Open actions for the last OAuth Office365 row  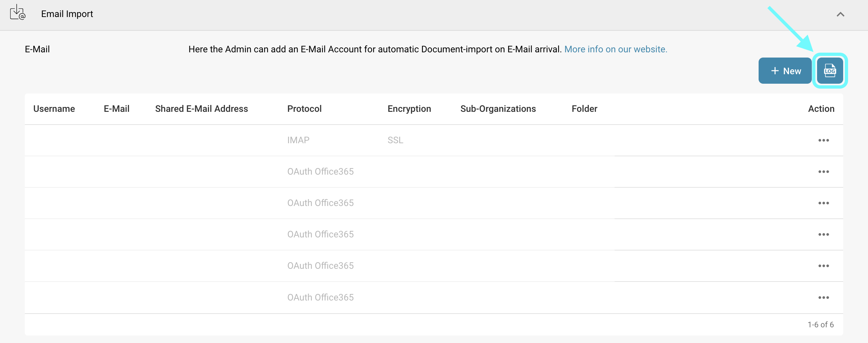click(823, 298)
